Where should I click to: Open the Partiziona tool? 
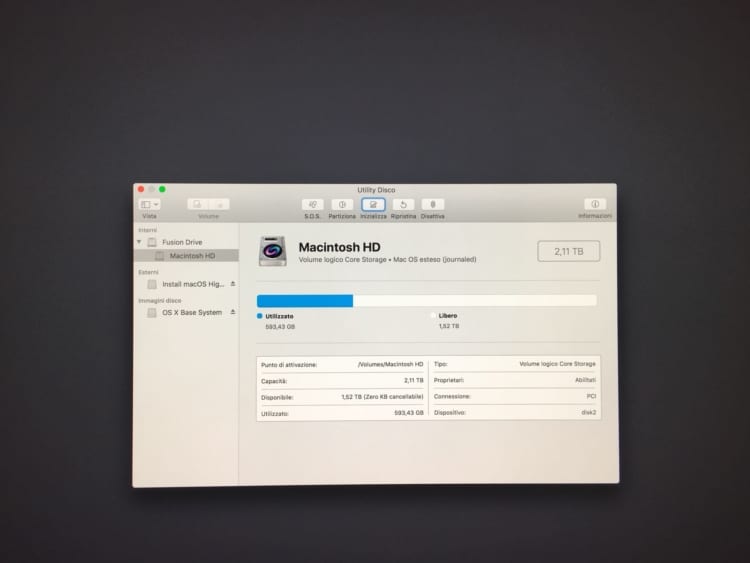(x=342, y=204)
